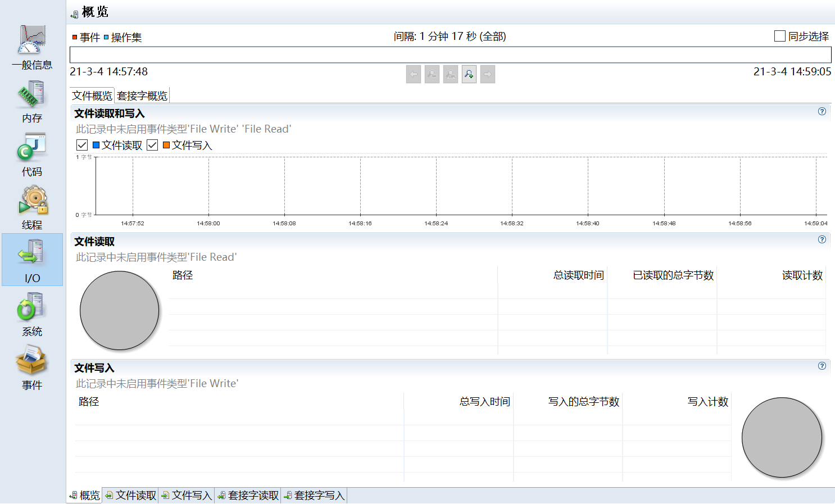Sort file write table by 路径
835x504 pixels.
click(x=239, y=402)
